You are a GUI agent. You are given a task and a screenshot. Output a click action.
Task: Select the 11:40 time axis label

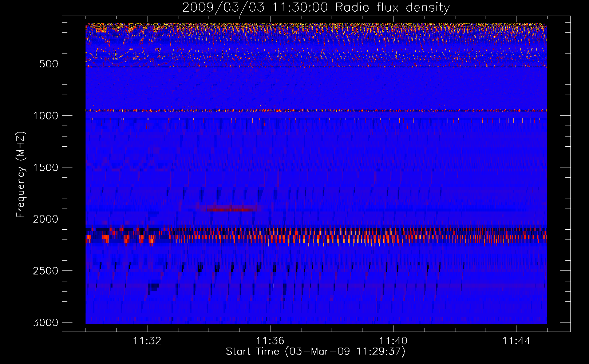(393, 341)
